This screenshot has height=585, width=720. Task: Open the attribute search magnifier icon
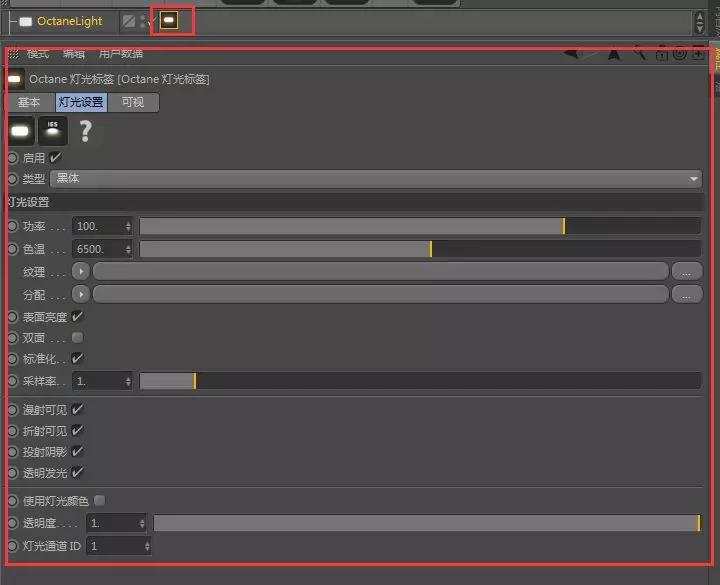(639, 54)
